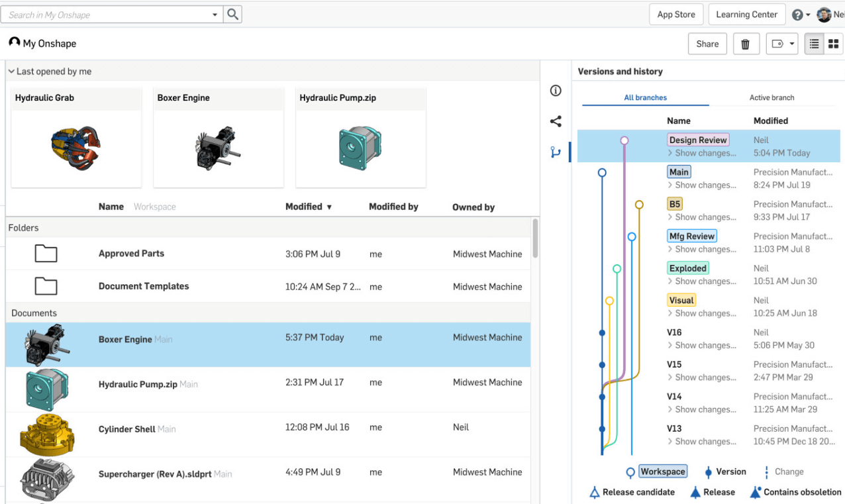
Task: Switch documents to list view
Action: point(814,43)
